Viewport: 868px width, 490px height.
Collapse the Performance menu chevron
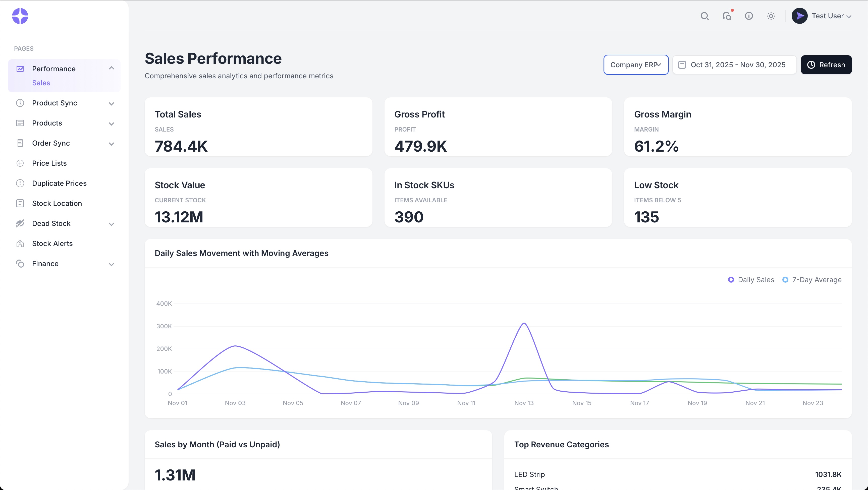coord(112,68)
